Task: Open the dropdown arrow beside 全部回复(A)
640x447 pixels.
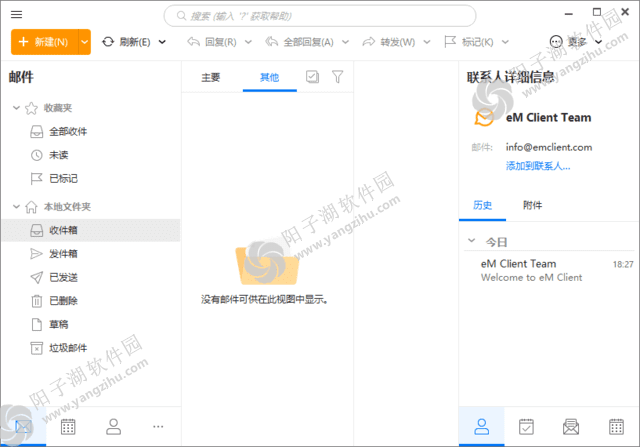Action: [x=345, y=42]
